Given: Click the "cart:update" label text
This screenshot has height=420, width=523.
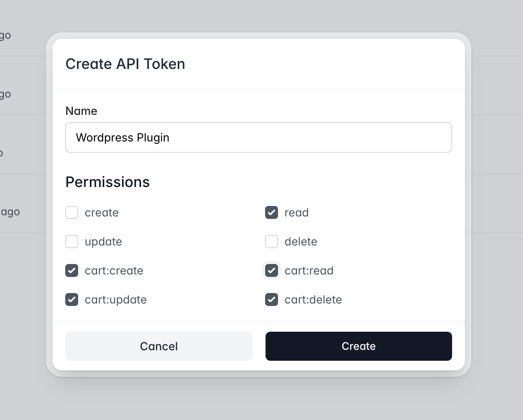Looking at the screenshot, I should (116, 299).
